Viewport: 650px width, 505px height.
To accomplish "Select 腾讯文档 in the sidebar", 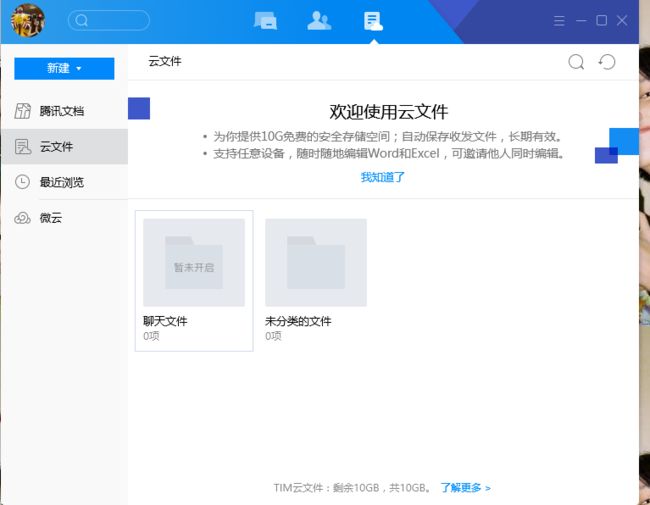I will (x=65, y=111).
